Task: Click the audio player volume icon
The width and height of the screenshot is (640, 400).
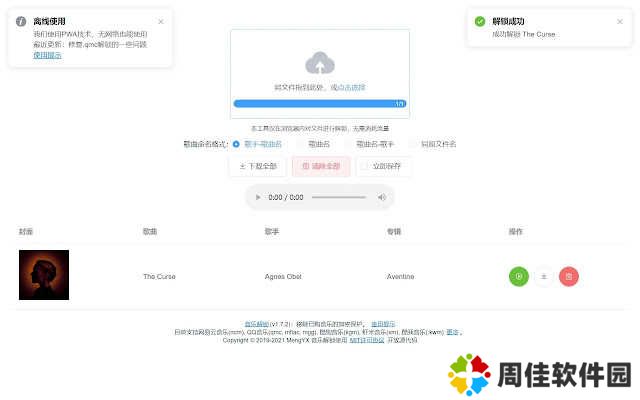Action: (x=381, y=197)
